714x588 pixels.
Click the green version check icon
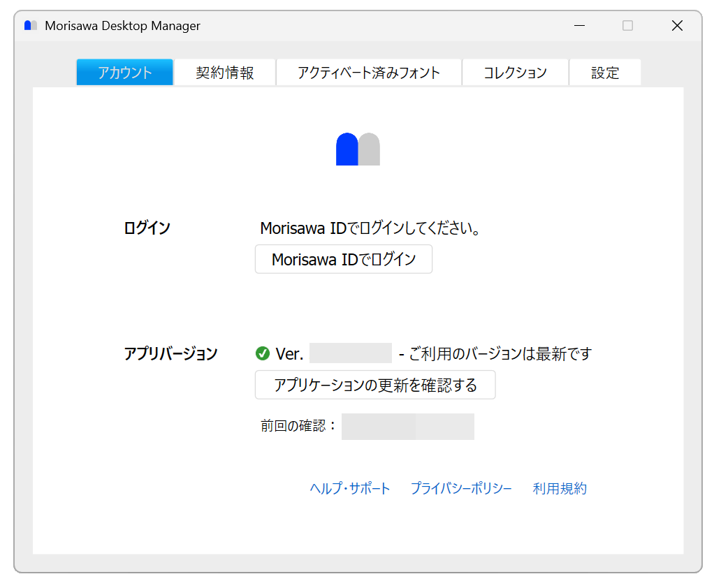pyautogui.click(x=263, y=353)
